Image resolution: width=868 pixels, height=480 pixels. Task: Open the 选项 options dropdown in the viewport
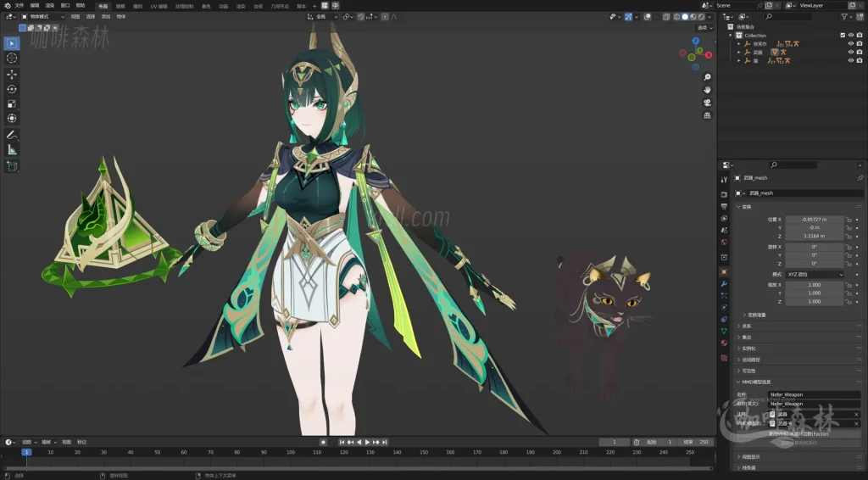704,28
